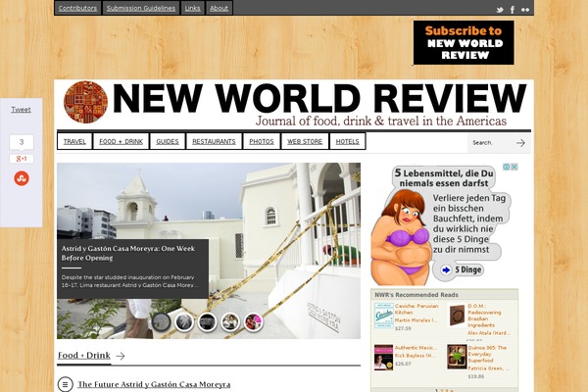Click the arrow next to Food + Drink heading
Screen dimensions: 588x392
[120, 356]
